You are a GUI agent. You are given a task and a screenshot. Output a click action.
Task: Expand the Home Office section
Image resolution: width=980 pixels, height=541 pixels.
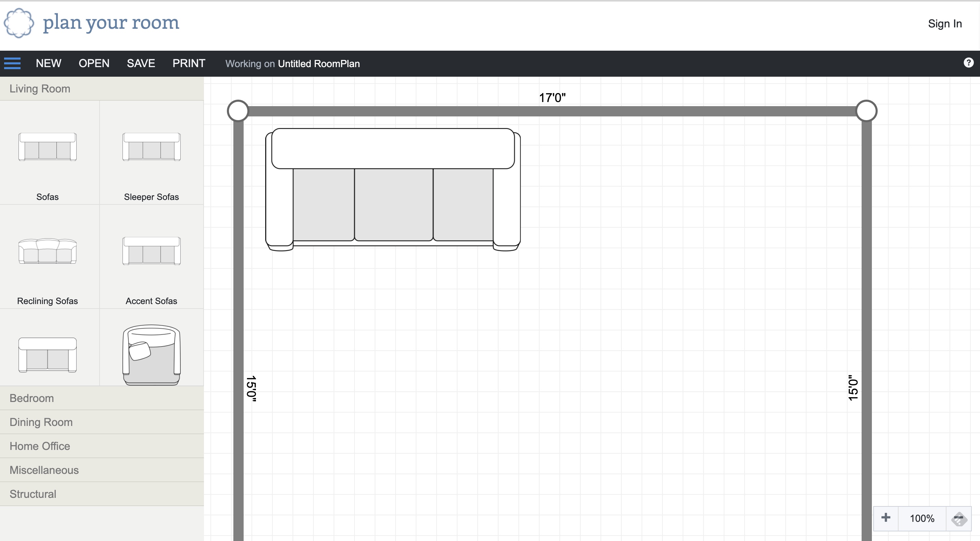click(40, 446)
